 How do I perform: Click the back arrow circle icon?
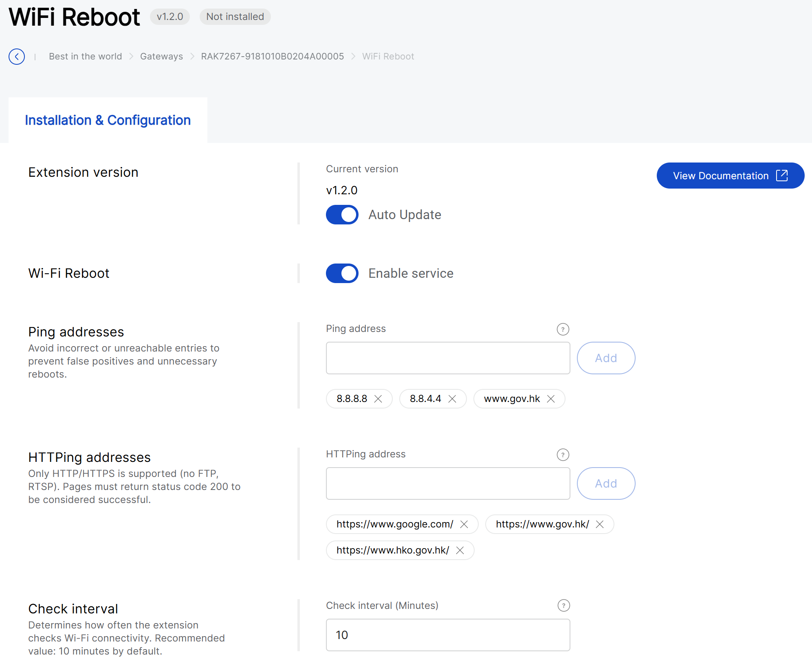[x=17, y=57]
